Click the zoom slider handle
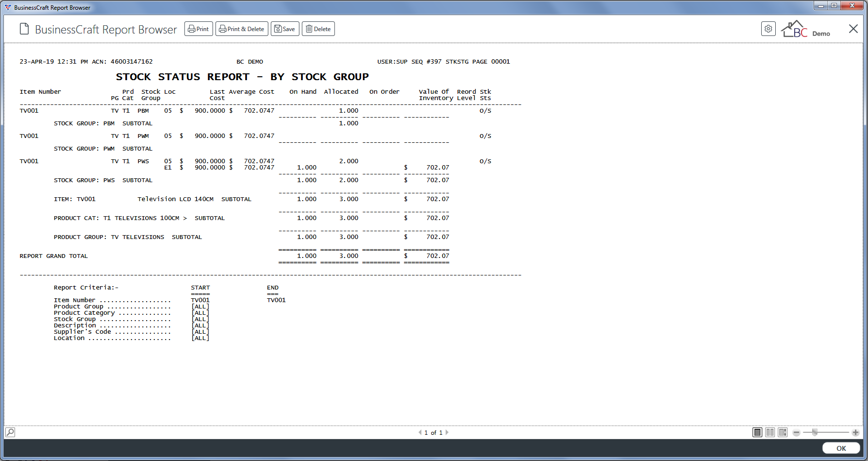 point(815,432)
